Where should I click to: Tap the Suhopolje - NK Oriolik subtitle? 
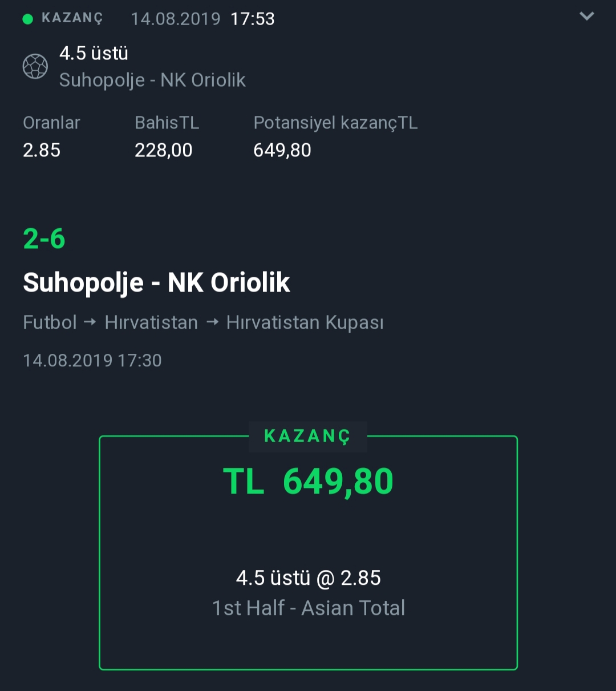point(152,80)
